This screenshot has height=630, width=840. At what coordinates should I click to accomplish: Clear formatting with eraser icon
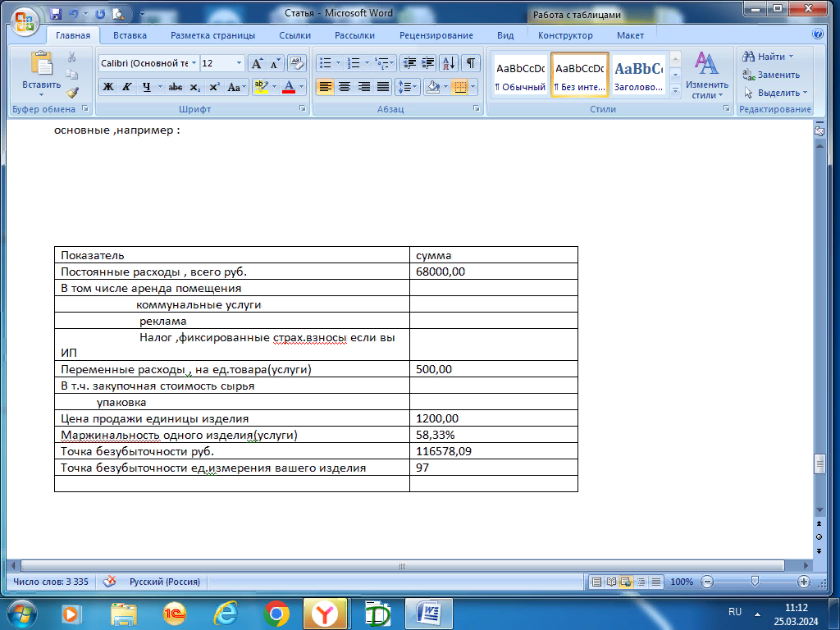[x=296, y=63]
